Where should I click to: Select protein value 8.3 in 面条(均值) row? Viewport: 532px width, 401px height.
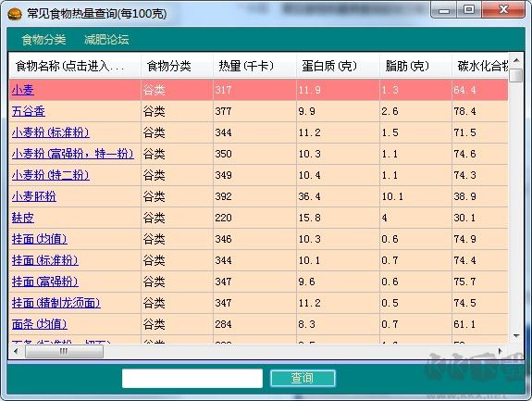[x=307, y=324]
